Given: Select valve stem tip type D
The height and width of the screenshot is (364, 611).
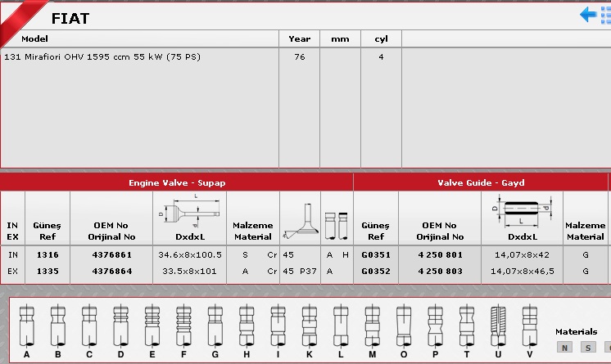Looking at the screenshot, I should pyautogui.click(x=120, y=329).
